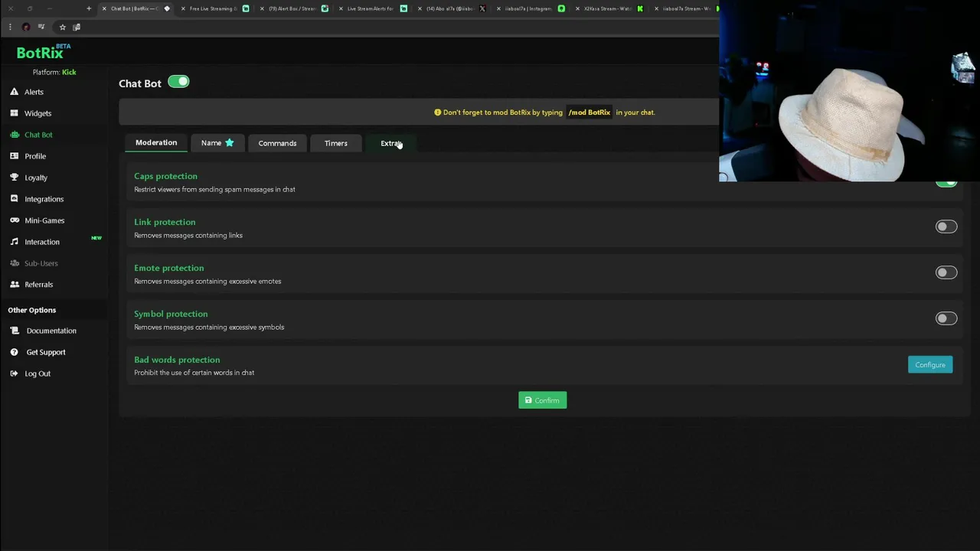The width and height of the screenshot is (980, 551).
Task: Click the Kick favicon on X2Kasa Stream tab
Action: click(640, 8)
